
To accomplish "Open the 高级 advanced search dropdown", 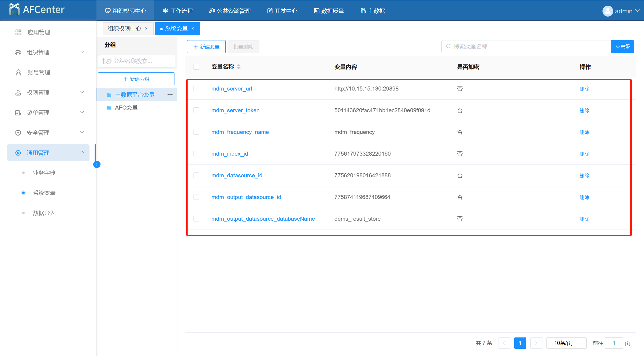I will (623, 47).
